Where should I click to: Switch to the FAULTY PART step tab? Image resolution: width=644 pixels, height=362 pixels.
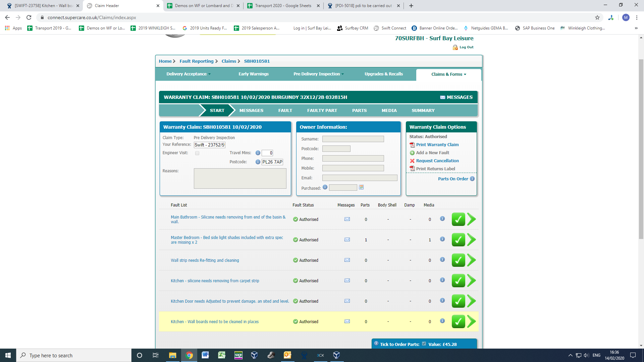[x=322, y=110]
